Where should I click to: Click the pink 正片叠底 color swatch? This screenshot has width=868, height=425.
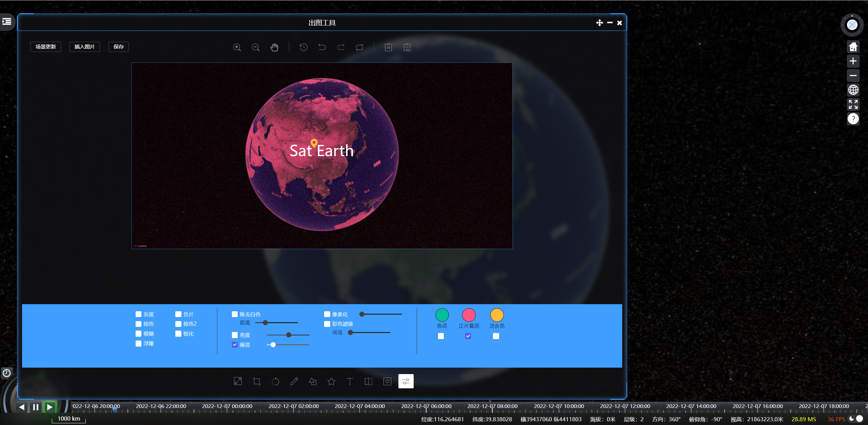click(x=469, y=315)
